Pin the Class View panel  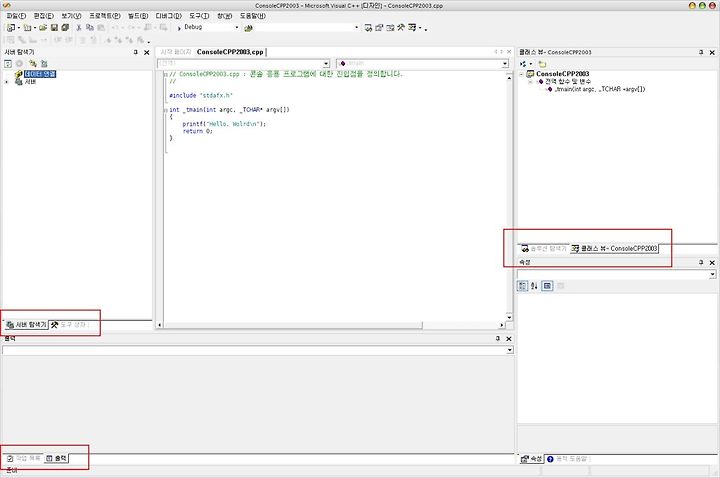tap(701, 52)
